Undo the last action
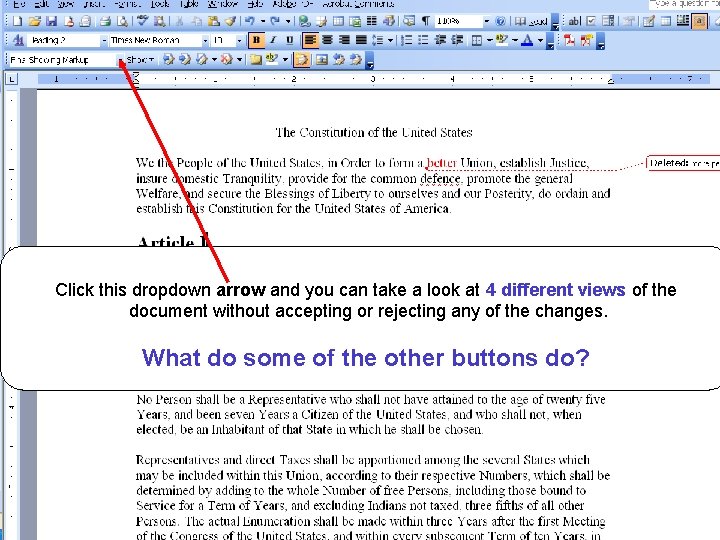This screenshot has width=720, height=540. (251, 21)
